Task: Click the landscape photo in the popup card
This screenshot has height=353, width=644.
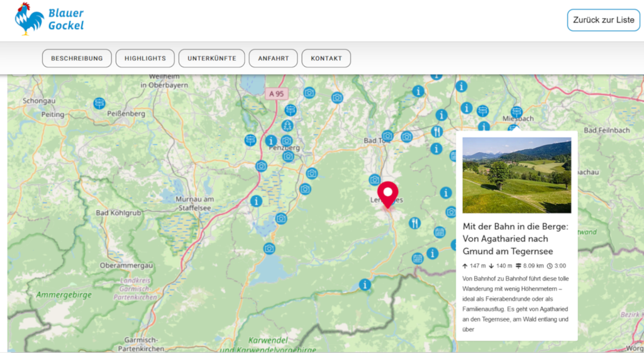Action: (516, 176)
